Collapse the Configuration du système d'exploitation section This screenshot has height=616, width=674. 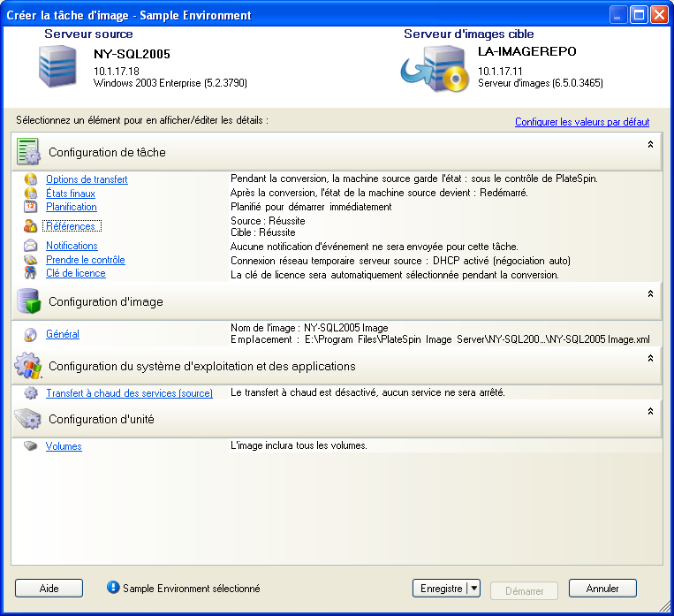click(650, 358)
